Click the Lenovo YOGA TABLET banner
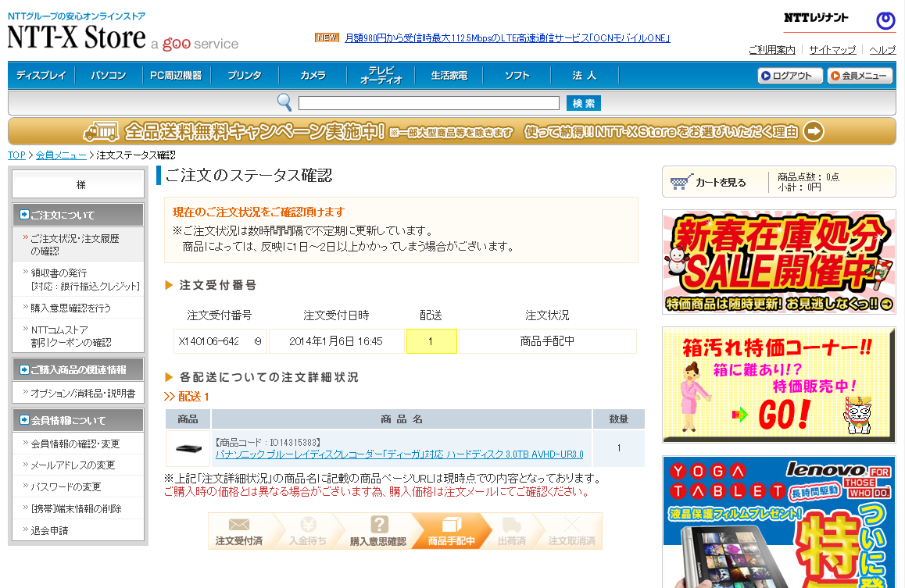Screen dimensions: 905x588 point(778,522)
